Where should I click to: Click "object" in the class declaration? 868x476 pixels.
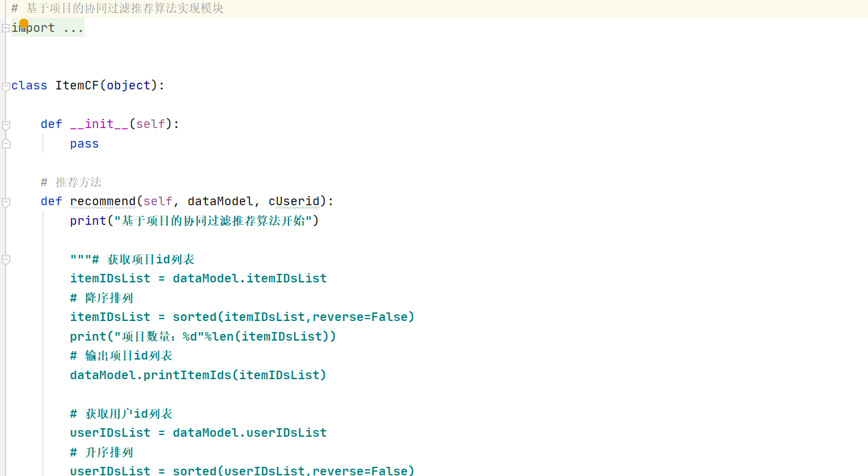click(129, 86)
